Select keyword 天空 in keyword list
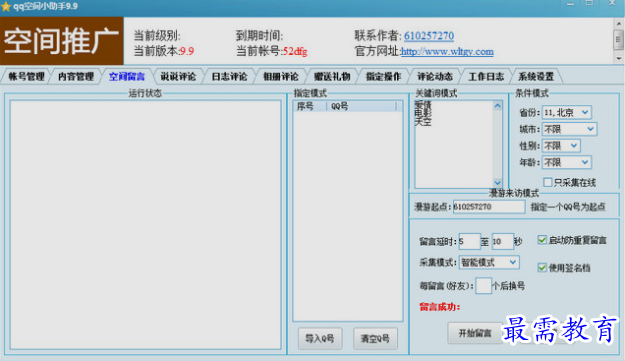Viewport: 625px width, 361px height. 423,122
